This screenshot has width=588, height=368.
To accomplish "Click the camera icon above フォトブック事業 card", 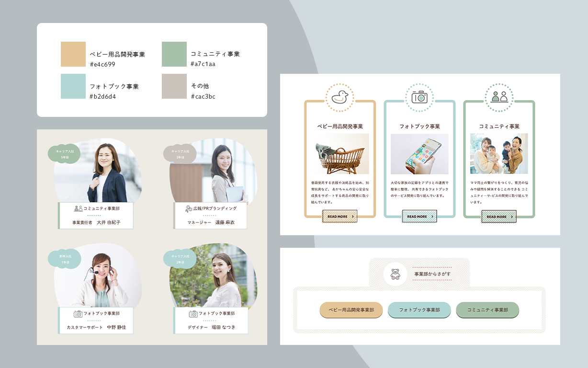I will pyautogui.click(x=419, y=97).
